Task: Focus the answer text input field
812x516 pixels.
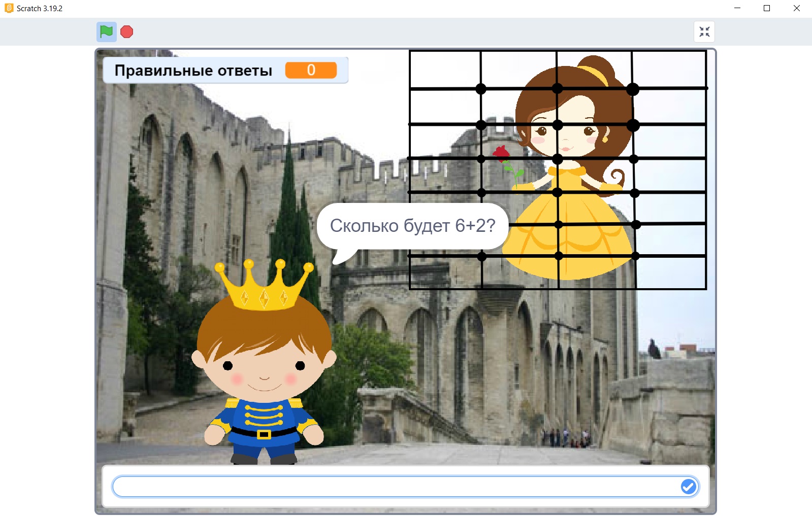Action: click(x=396, y=487)
